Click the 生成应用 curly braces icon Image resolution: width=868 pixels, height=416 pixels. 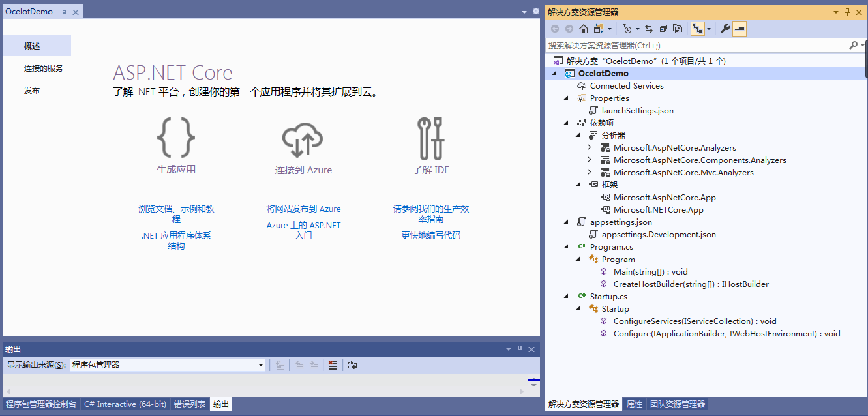pos(176,138)
